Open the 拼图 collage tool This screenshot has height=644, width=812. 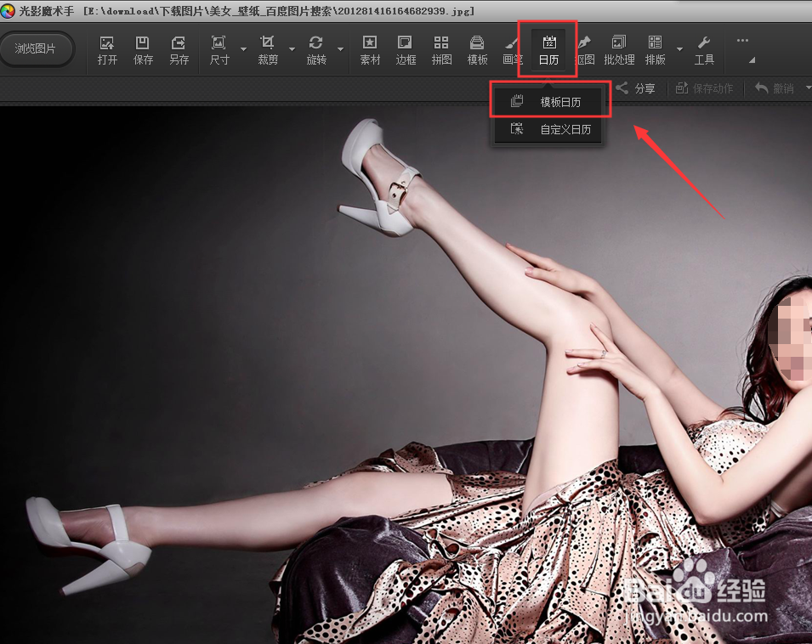click(x=441, y=50)
